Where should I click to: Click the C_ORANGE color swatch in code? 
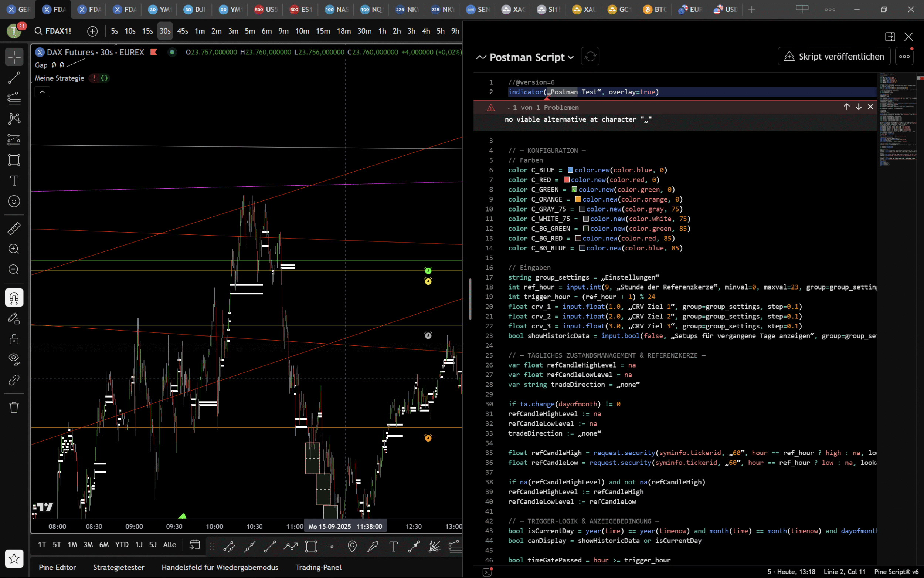pyautogui.click(x=578, y=199)
